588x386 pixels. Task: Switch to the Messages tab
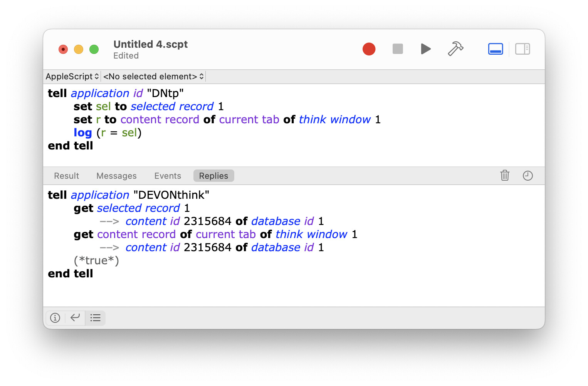(x=116, y=176)
